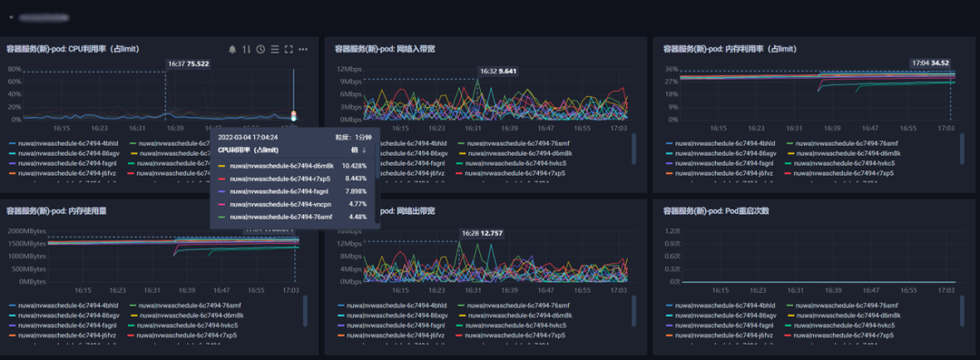This screenshot has width=980, height=360.
Task: Click the sort arrows icon on CPU panel
Action: (x=246, y=49)
